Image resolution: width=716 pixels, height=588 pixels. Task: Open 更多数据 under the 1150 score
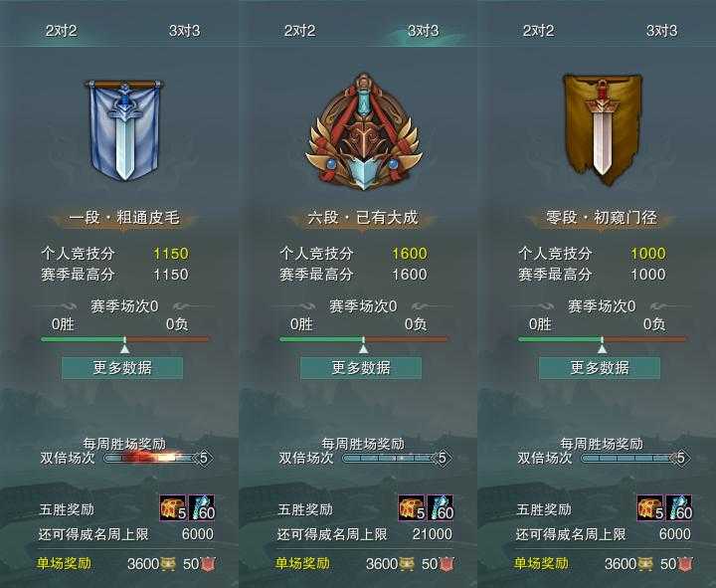(x=122, y=368)
